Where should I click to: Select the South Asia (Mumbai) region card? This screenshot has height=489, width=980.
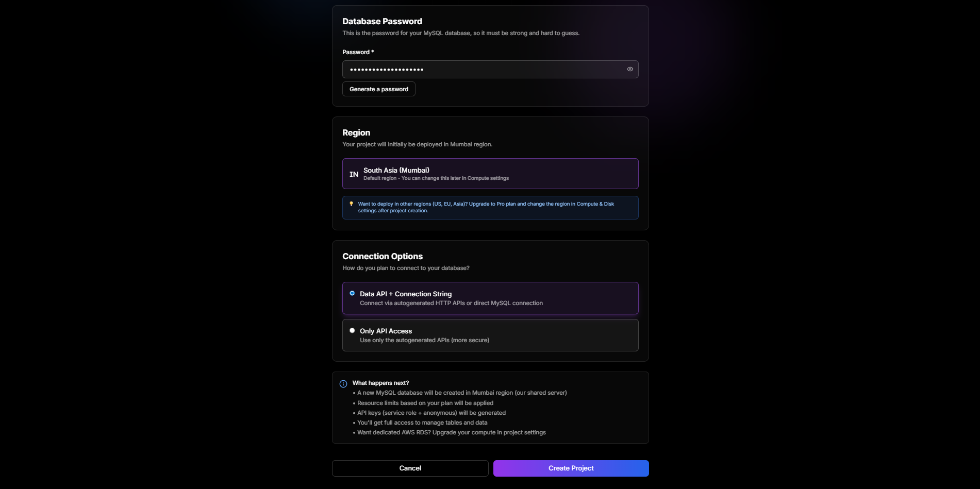coord(490,174)
